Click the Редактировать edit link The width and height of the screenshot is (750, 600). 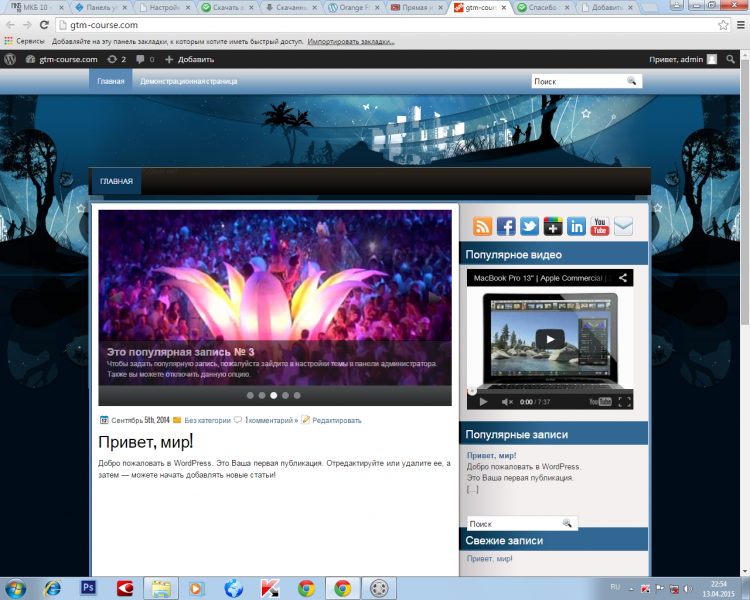pyautogui.click(x=337, y=420)
